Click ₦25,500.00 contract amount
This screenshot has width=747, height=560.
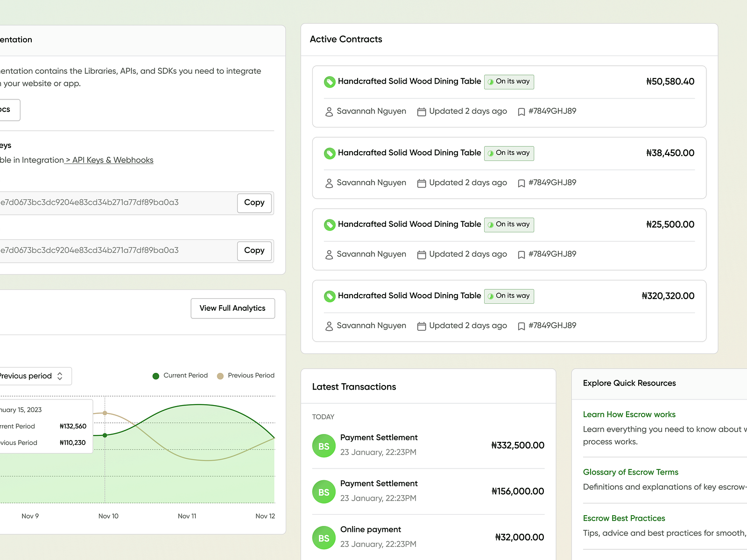point(670,224)
